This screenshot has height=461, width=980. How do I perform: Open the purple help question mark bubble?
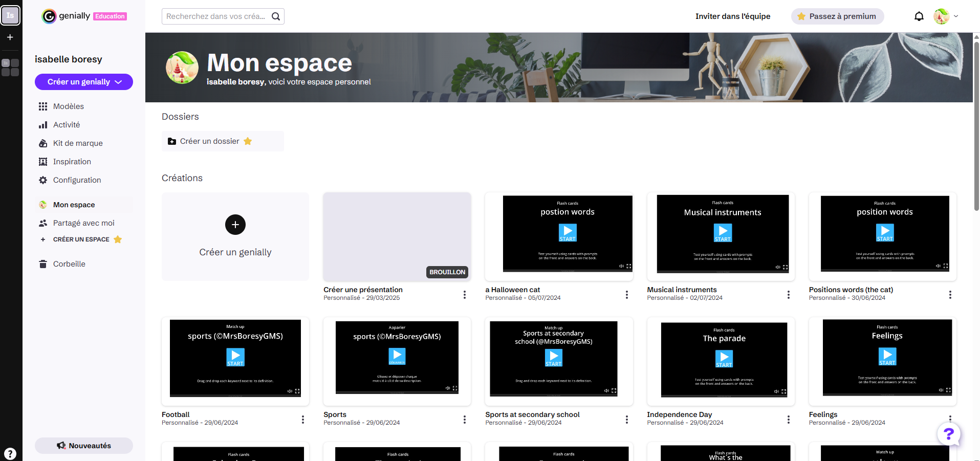coord(948,434)
